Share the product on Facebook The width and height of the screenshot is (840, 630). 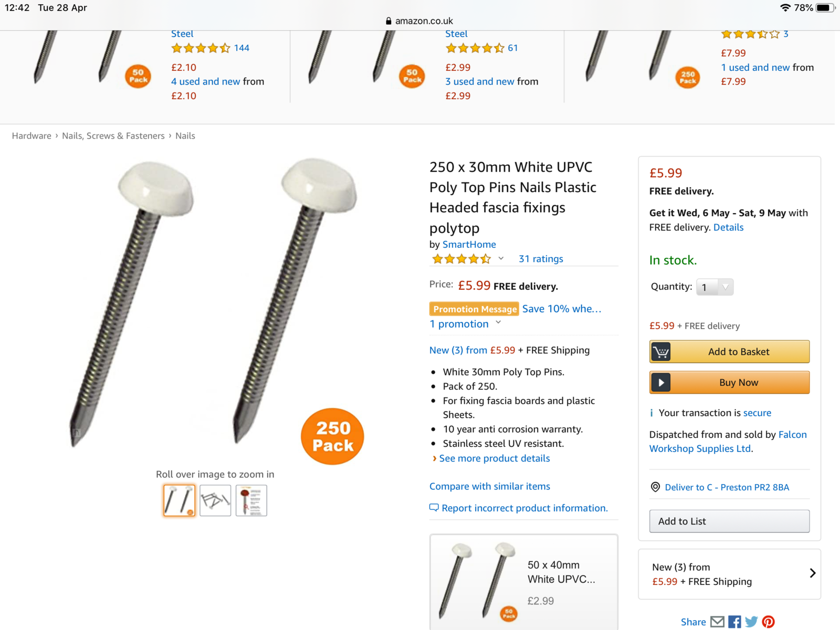tap(734, 622)
